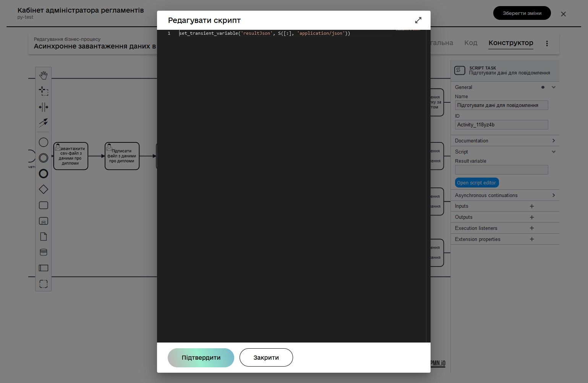Create an end event from palette

click(44, 174)
